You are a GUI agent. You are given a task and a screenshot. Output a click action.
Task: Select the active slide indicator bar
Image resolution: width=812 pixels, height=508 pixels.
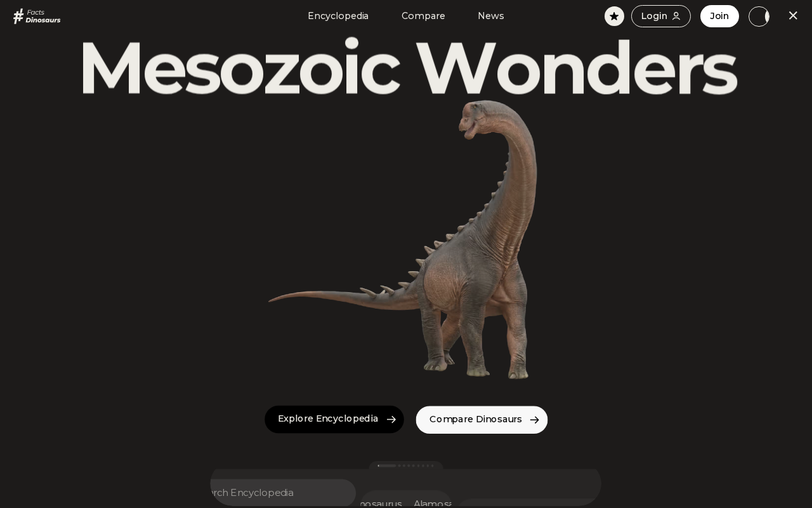click(x=387, y=465)
